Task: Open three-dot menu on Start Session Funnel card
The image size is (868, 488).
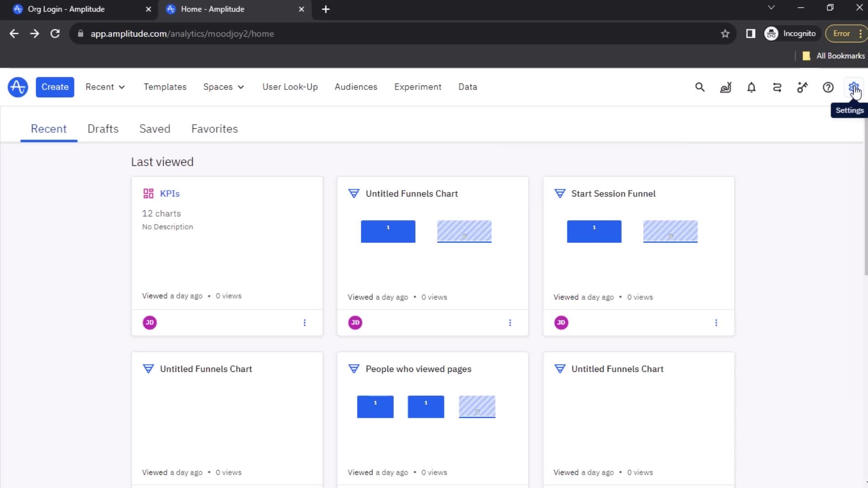Action: click(716, 323)
